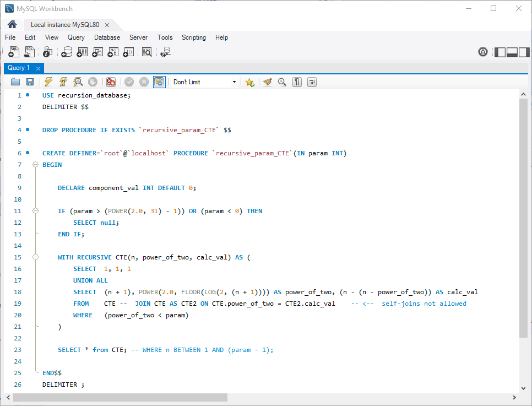
Task: Open a SQL script file in new tab
Action: coord(29,52)
